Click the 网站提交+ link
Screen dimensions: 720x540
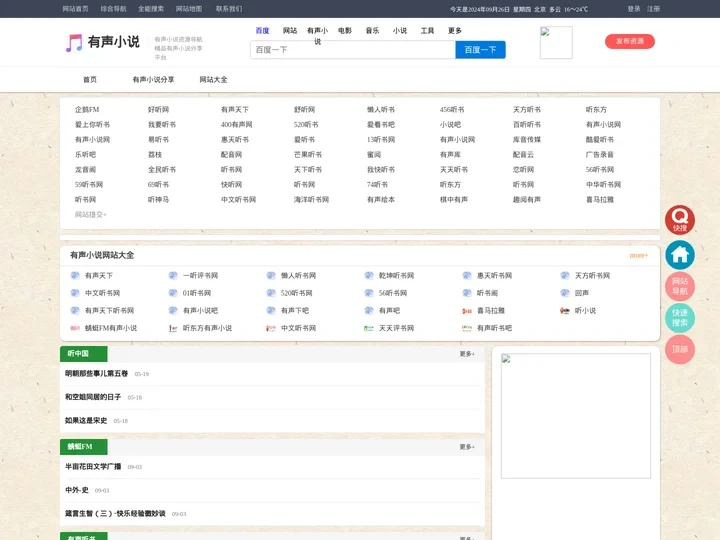point(90,214)
